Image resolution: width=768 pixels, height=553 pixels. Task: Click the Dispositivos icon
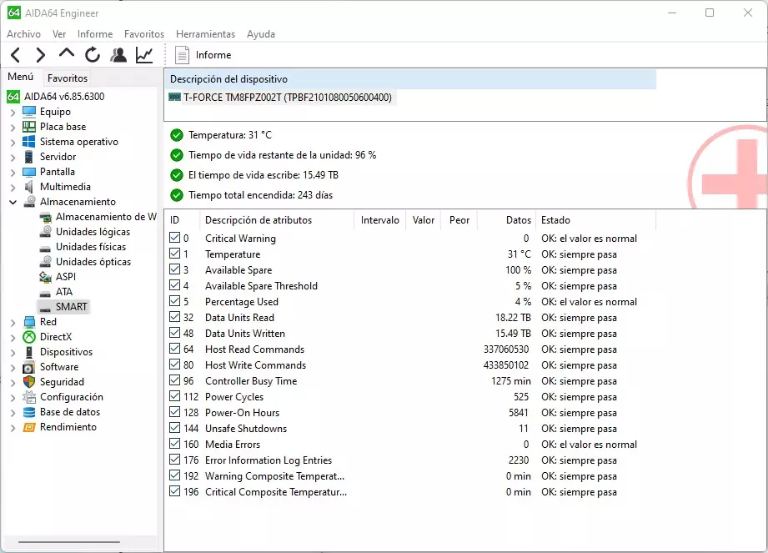click(29, 352)
